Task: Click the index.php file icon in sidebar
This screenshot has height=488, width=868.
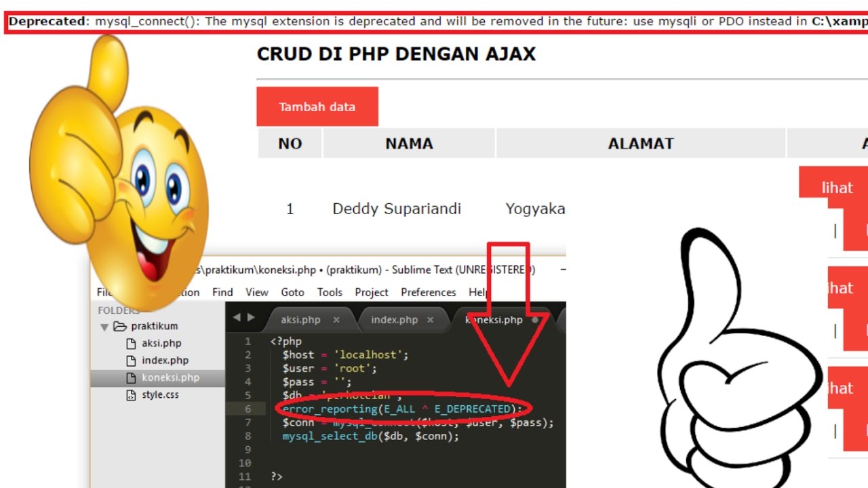Action: [x=132, y=361]
